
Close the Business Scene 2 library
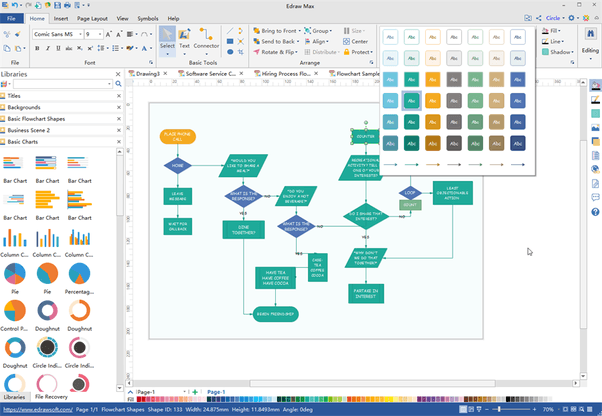[x=119, y=130]
